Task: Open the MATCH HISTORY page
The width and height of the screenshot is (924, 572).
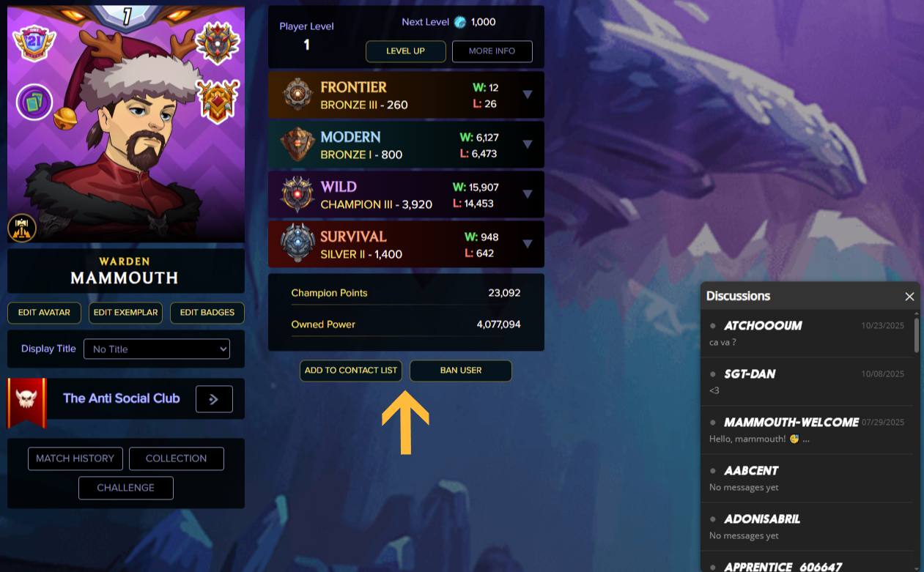Action: 75,458
